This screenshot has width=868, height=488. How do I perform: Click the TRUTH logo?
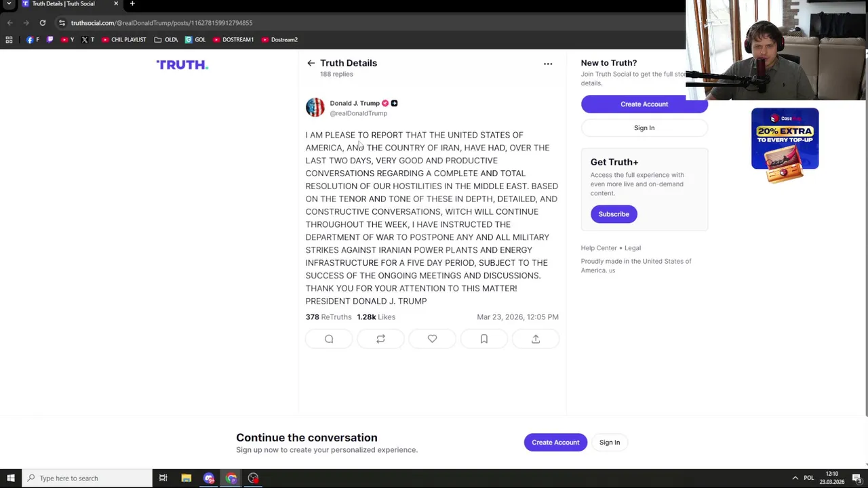point(182,65)
